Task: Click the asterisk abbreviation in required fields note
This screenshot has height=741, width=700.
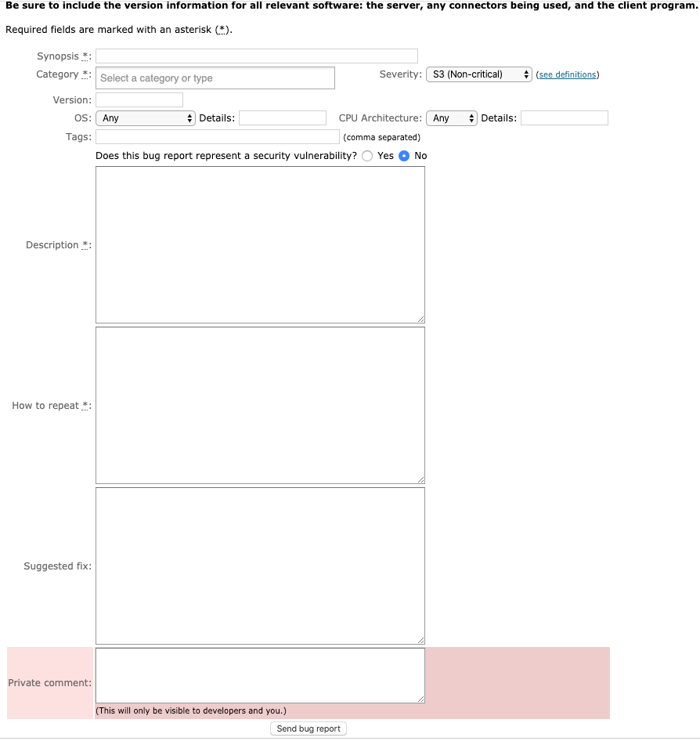Action: [x=222, y=29]
